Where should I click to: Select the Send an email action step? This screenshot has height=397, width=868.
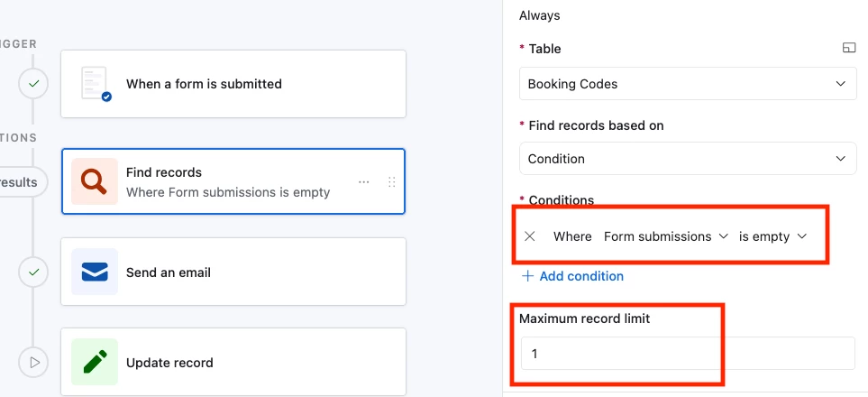pyautogui.click(x=233, y=272)
